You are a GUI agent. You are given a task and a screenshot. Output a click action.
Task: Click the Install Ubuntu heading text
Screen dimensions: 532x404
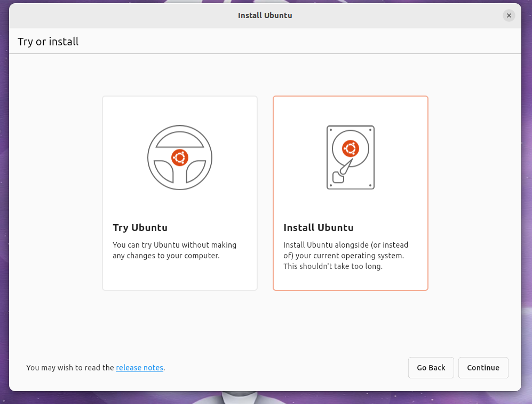tap(318, 227)
